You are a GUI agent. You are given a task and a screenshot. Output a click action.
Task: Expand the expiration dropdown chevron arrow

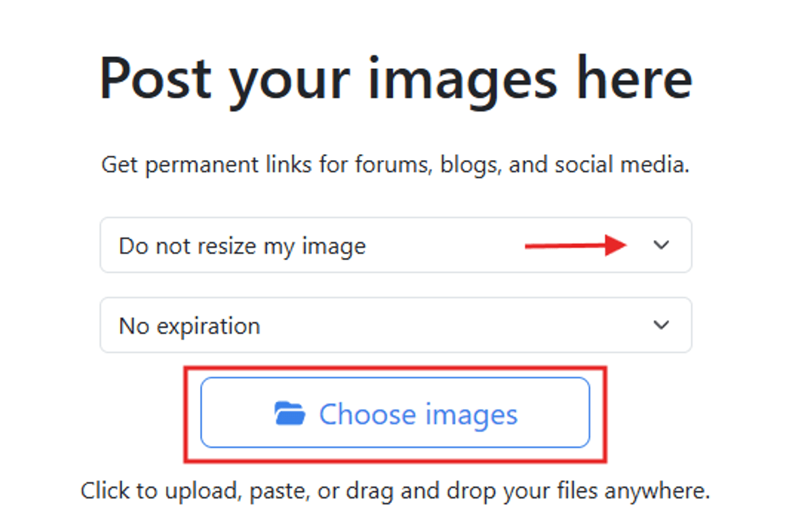(x=662, y=325)
